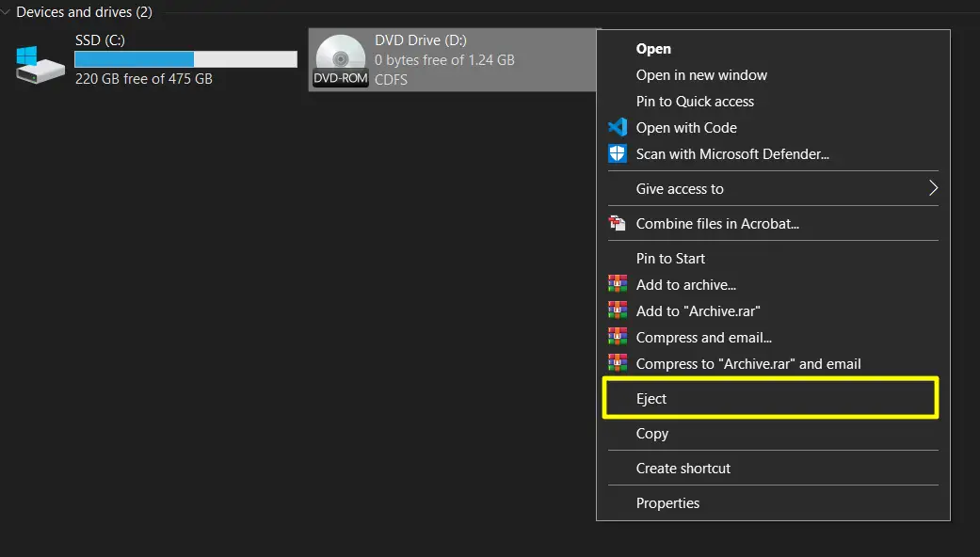Open the drive Properties
Screen dimensions: 980x557
[x=668, y=502]
